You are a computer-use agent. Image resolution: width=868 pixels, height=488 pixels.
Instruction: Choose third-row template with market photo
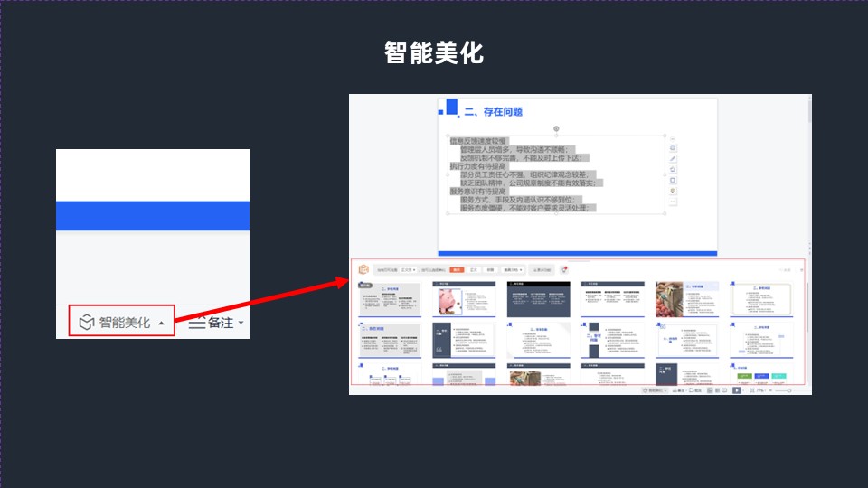pos(538,374)
